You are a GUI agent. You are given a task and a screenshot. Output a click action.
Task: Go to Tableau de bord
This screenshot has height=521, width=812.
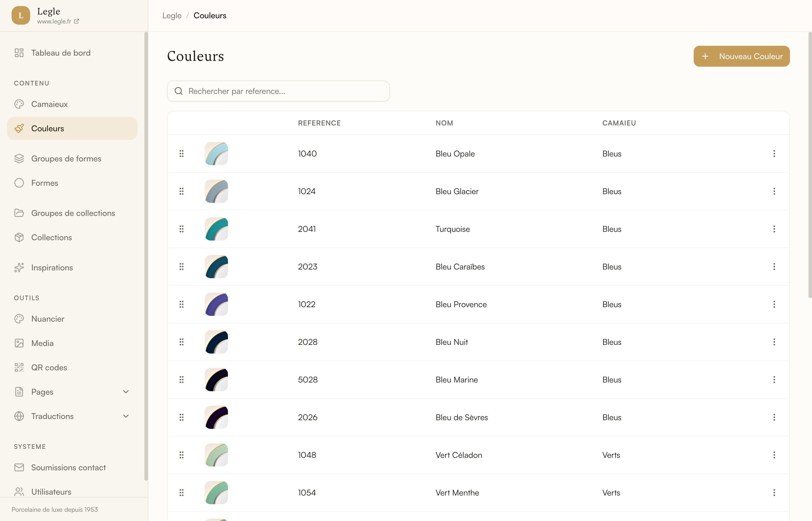[72, 53]
